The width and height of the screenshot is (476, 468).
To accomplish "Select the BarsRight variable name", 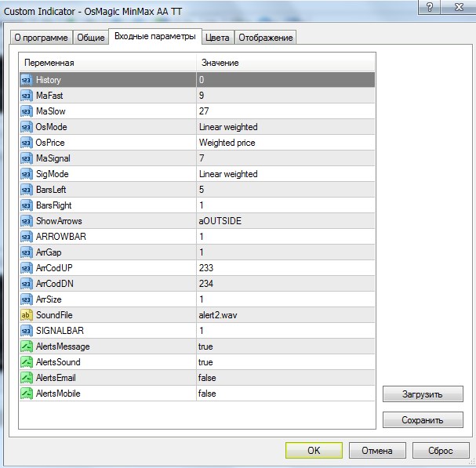I will coord(54,205).
